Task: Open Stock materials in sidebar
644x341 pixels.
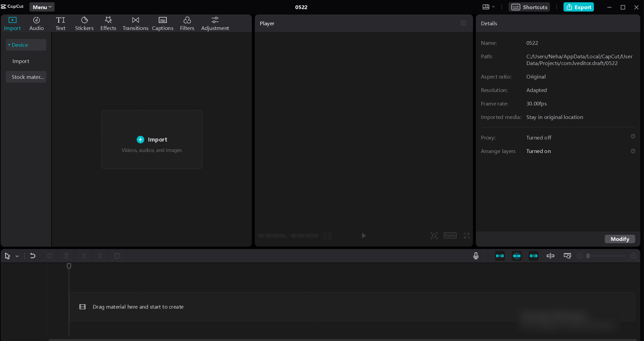Action: coord(26,77)
